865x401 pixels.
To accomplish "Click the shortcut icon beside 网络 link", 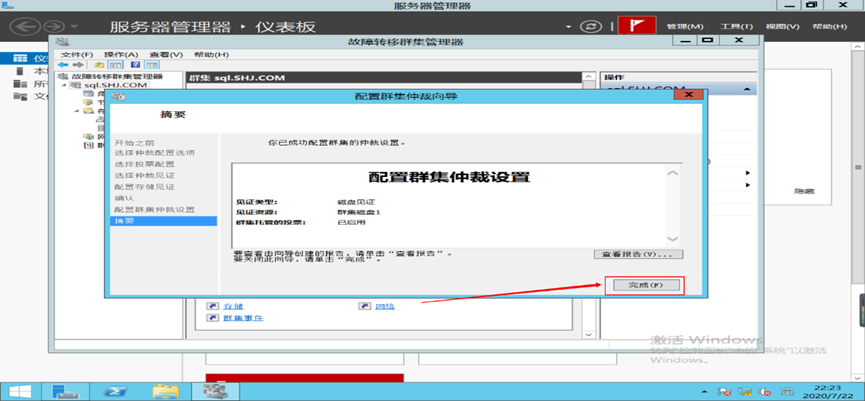I will pyautogui.click(x=365, y=306).
